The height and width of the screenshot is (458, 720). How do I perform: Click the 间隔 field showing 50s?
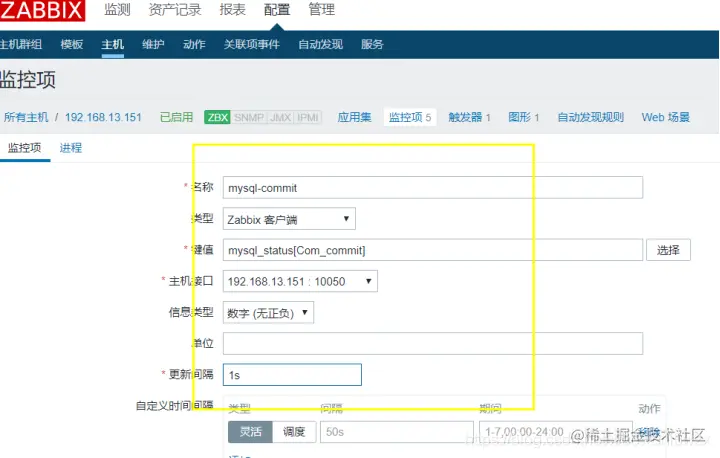click(x=397, y=432)
